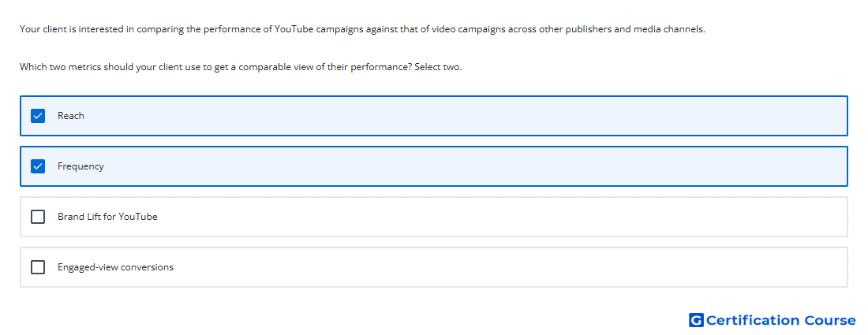Viewport: 868px width, 335px height.
Task: Choose the Engaged-view conversions label text
Action: tap(116, 267)
